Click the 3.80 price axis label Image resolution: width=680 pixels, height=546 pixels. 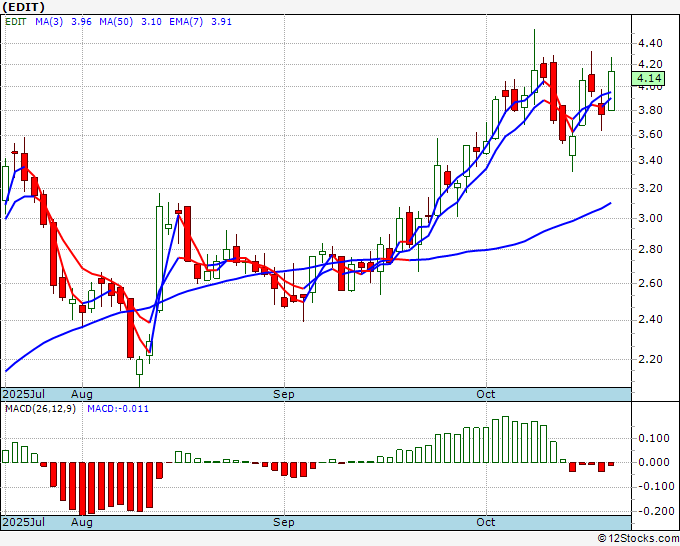tap(650, 111)
